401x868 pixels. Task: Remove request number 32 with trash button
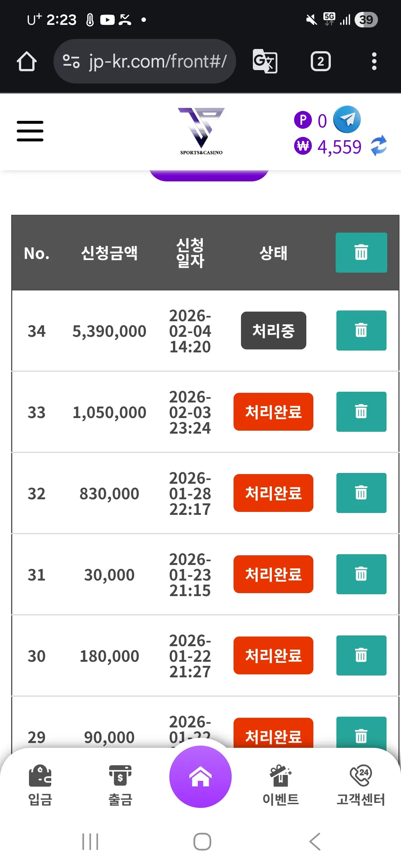pos(361,493)
